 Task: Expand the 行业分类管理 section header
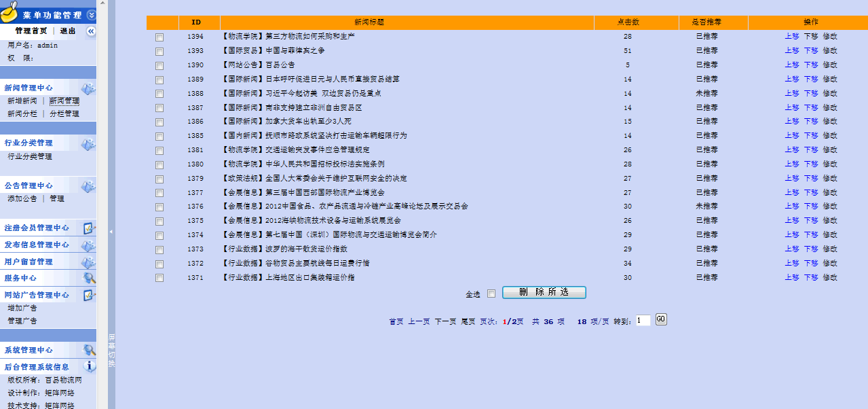click(x=29, y=143)
